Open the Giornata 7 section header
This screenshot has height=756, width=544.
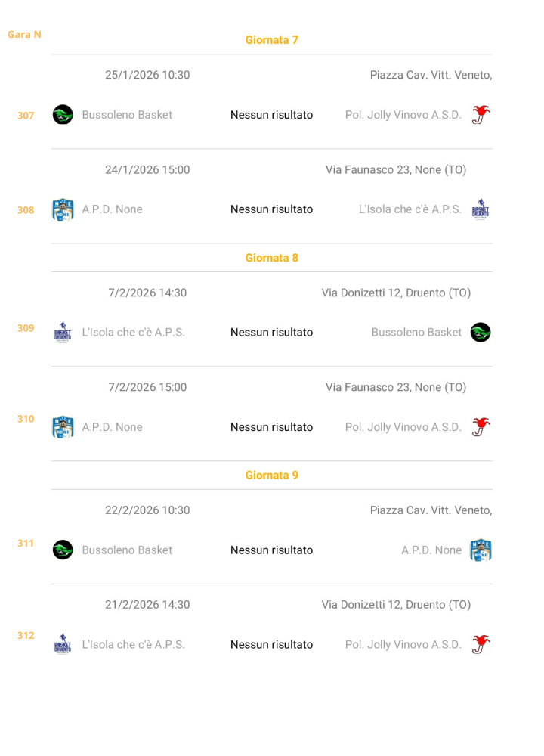[272, 40]
